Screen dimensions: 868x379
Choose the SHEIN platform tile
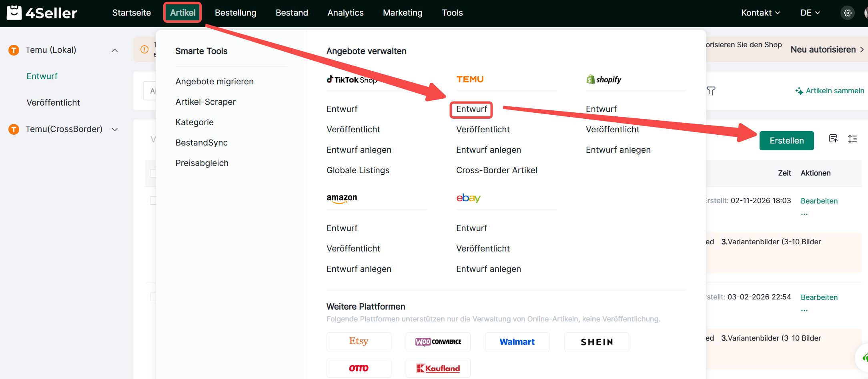tap(596, 341)
